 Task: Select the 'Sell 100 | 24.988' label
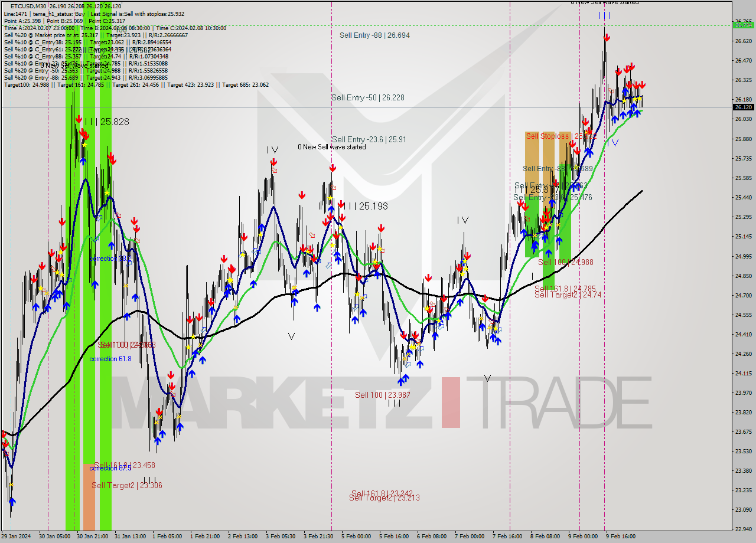[x=566, y=262]
